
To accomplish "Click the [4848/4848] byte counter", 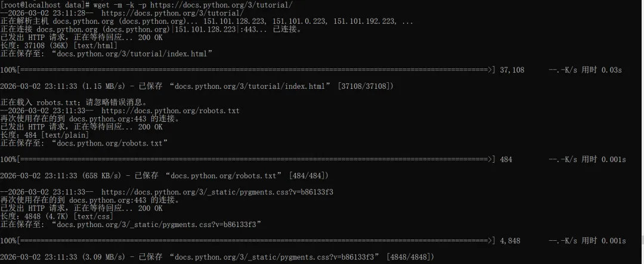I will (x=410, y=257).
